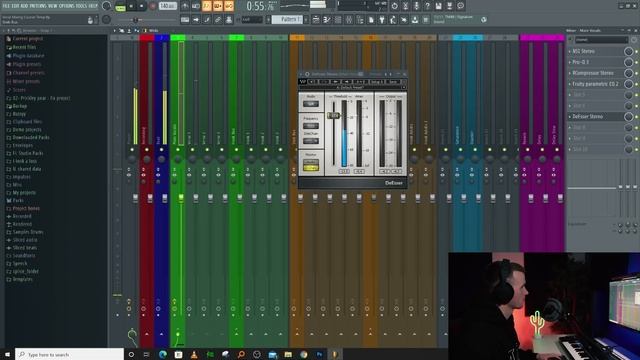Open the NS1 Stereo slot arrow menu
Screen dimensions: 640x360
pos(570,51)
